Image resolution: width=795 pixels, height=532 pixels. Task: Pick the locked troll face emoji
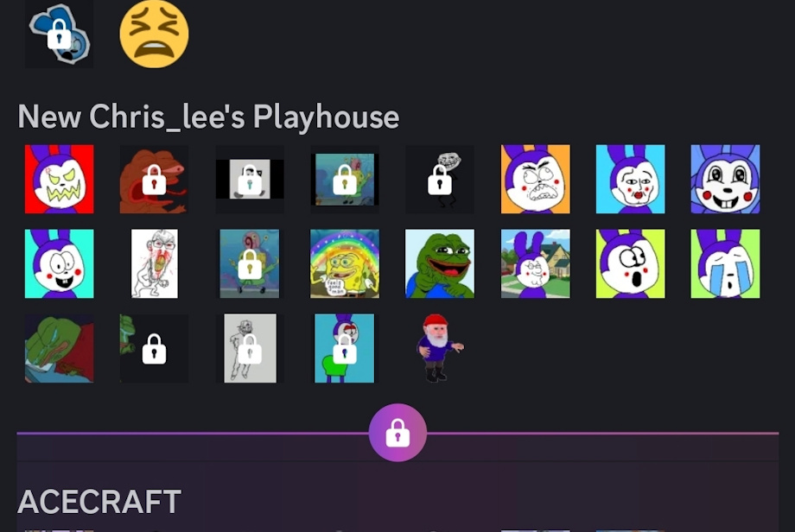tap(440, 180)
